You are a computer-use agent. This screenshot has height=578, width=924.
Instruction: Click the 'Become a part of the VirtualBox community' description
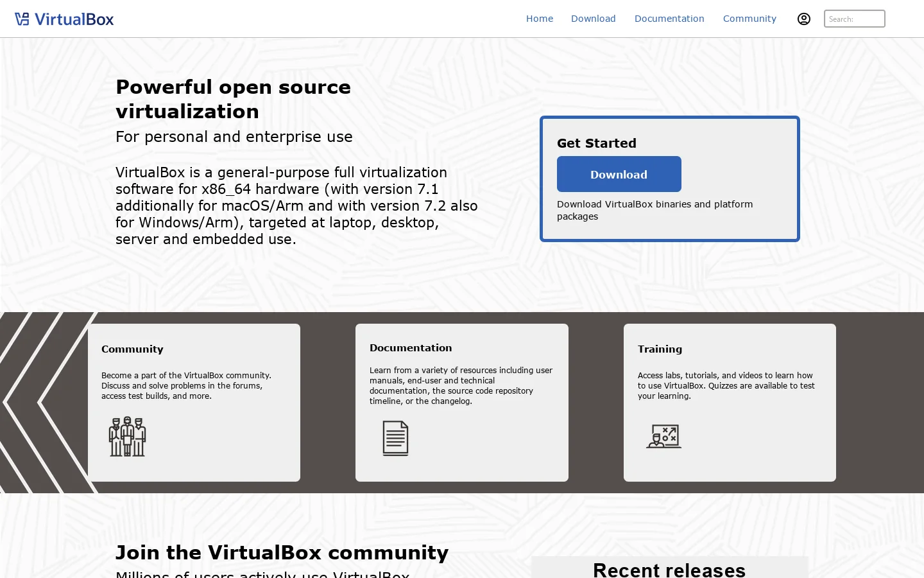click(186, 385)
